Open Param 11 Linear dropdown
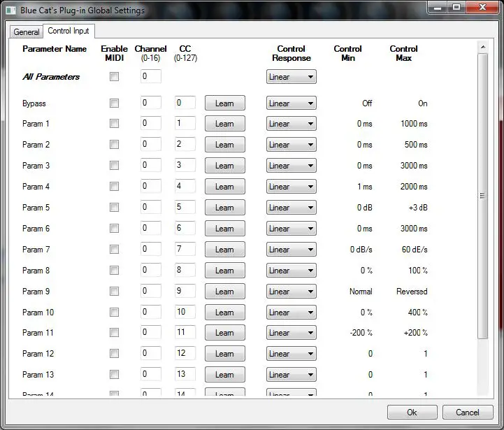The width and height of the screenshot is (504, 430). tap(291, 333)
